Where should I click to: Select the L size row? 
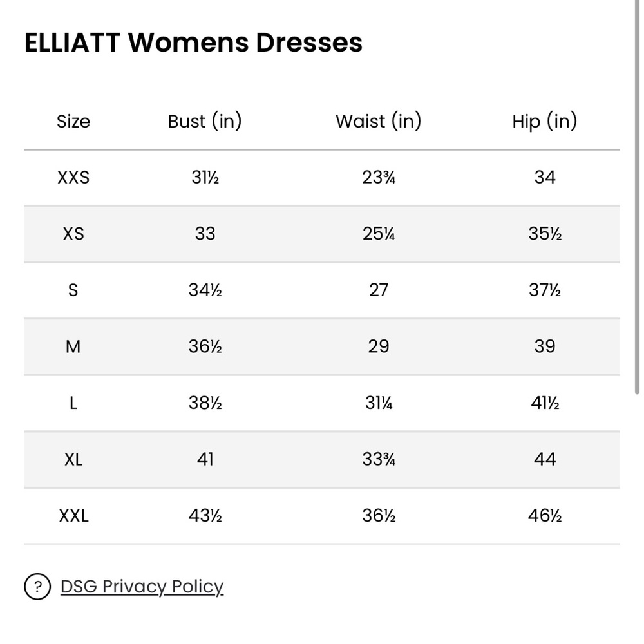(73, 402)
